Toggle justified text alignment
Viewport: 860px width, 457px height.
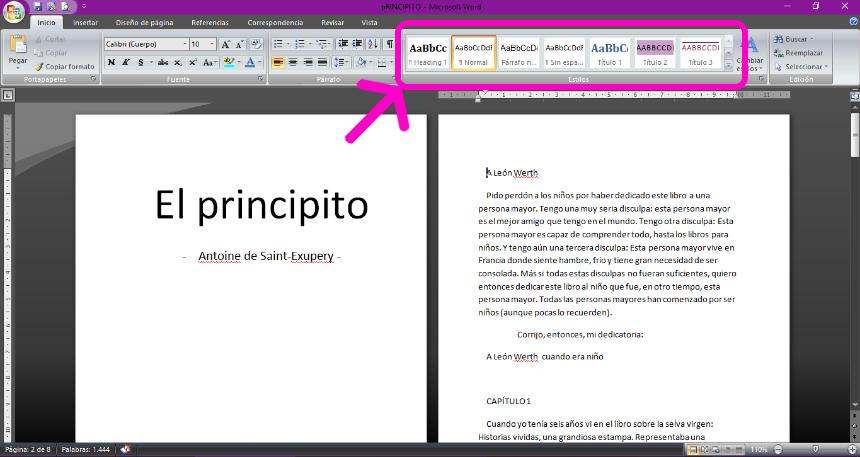pos(322,63)
